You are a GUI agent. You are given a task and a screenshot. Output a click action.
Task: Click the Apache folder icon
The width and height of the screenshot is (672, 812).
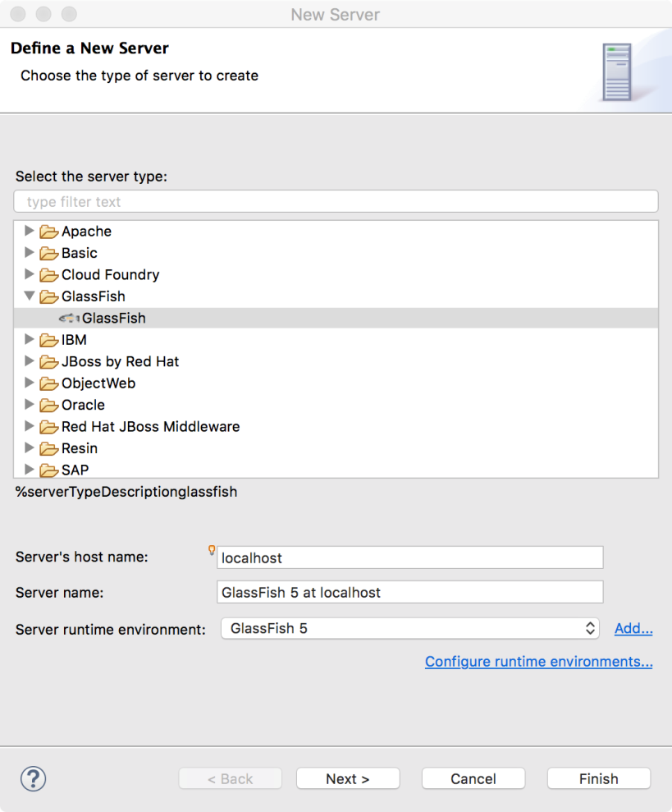[x=49, y=232]
